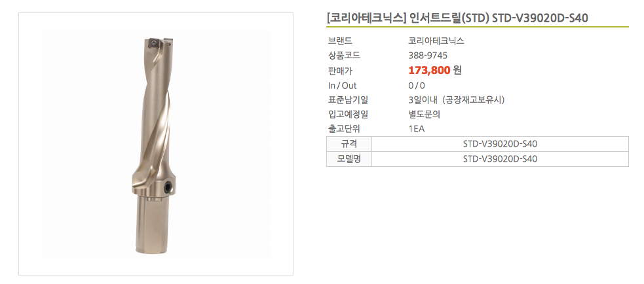Screen dimensions: 644x284
Task: Click the shipping unit value 1EA
Action: (x=417, y=129)
